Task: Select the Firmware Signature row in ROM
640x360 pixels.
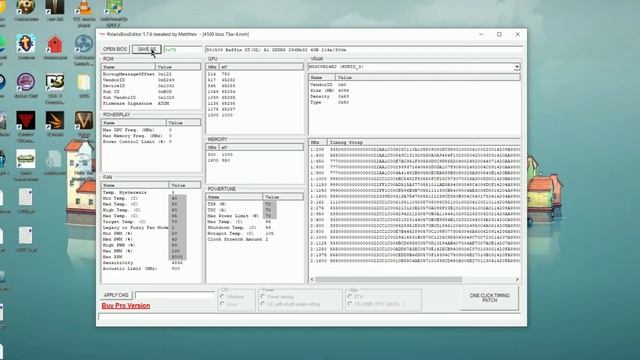Action: pos(151,104)
